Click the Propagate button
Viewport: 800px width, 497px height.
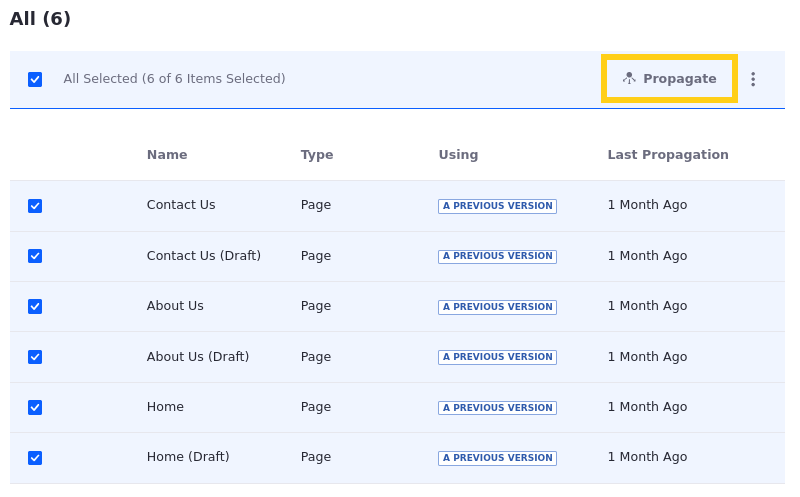(669, 79)
